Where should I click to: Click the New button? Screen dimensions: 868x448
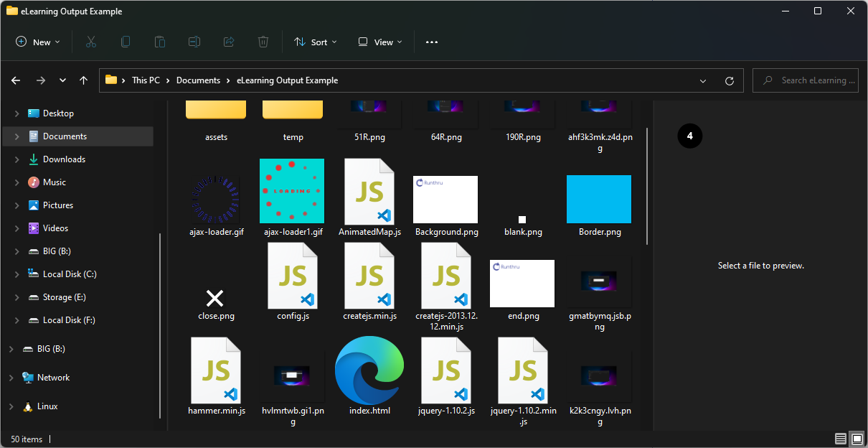(38, 42)
